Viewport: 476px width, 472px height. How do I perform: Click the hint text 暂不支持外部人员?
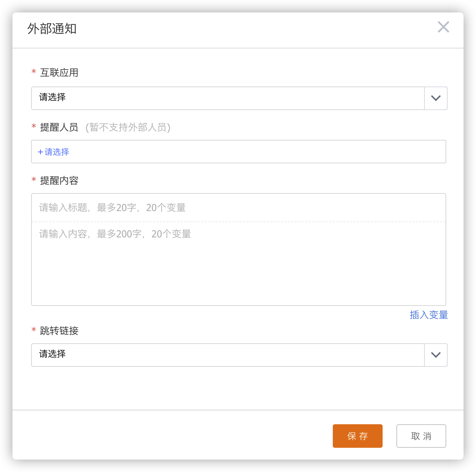click(x=128, y=127)
